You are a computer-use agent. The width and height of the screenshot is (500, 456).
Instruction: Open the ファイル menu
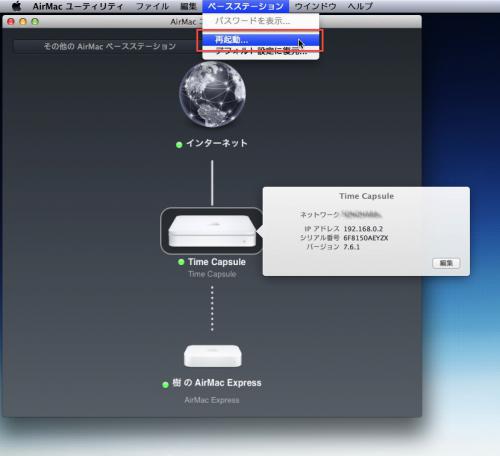(x=152, y=6)
